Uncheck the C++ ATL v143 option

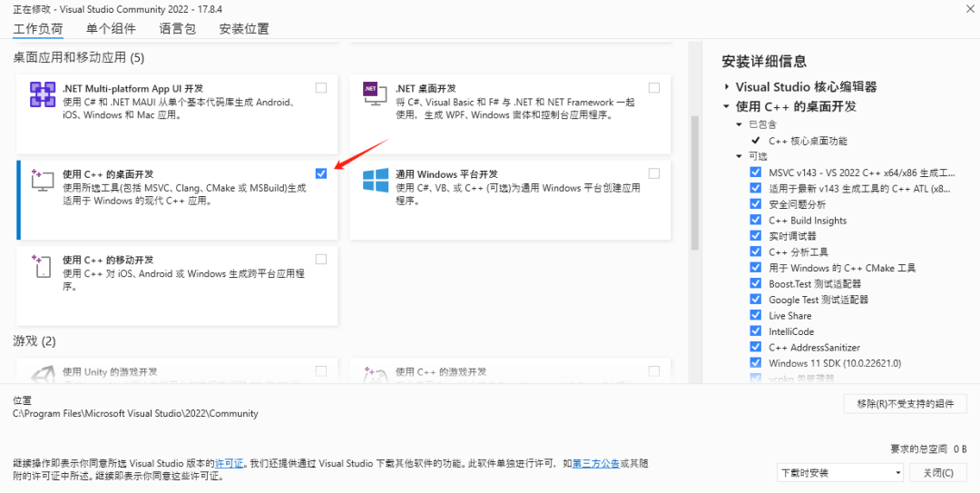pyautogui.click(x=756, y=188)
